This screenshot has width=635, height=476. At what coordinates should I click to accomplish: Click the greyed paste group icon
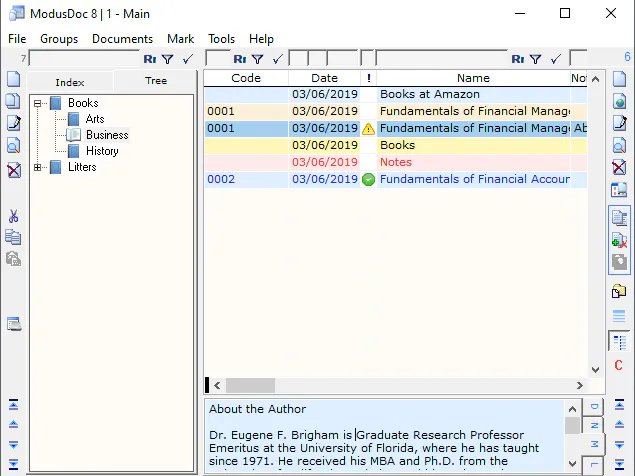tap(13, 258)
